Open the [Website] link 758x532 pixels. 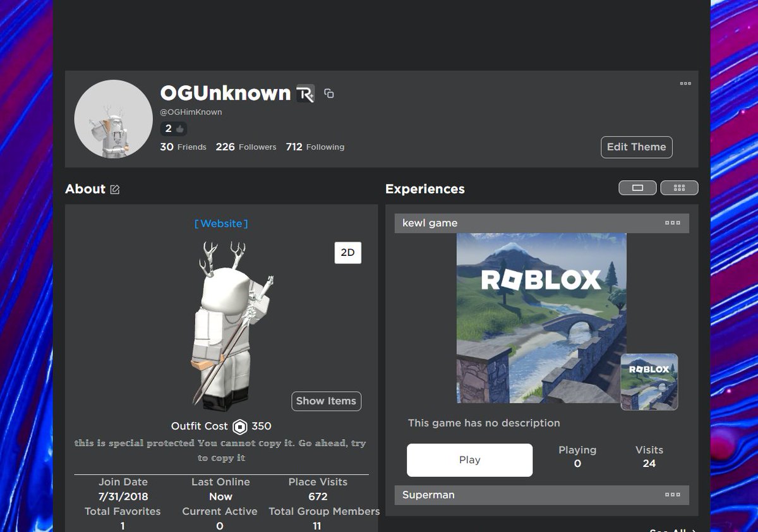click(221, 224)
